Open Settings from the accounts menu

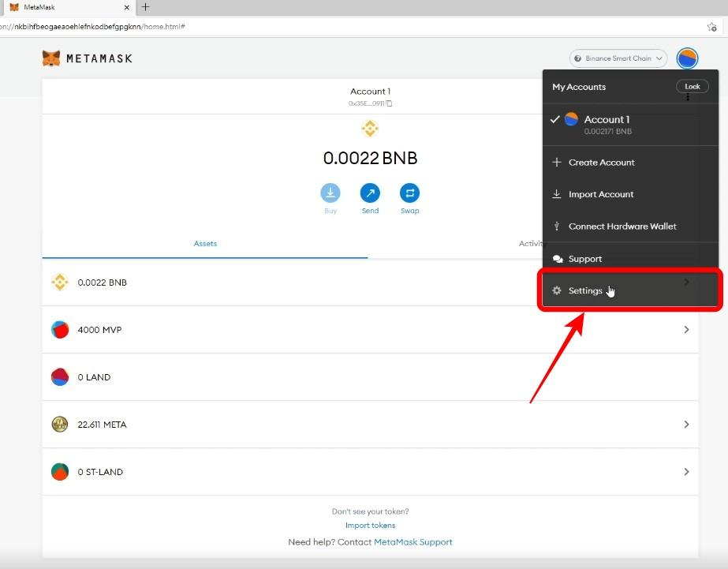point(630,290)
